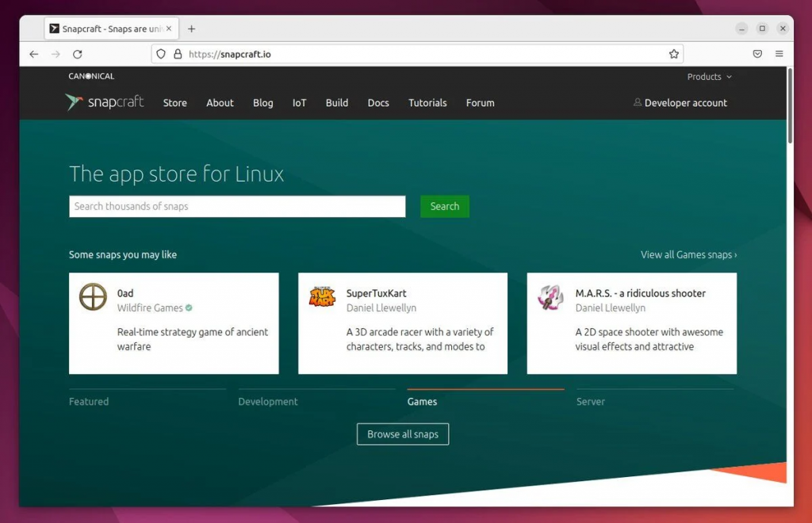Viewport: 812px width, 523px height.
Task: Click the SuperTuxKart icon
Action: pyautogui.click(x=322, y=296)
